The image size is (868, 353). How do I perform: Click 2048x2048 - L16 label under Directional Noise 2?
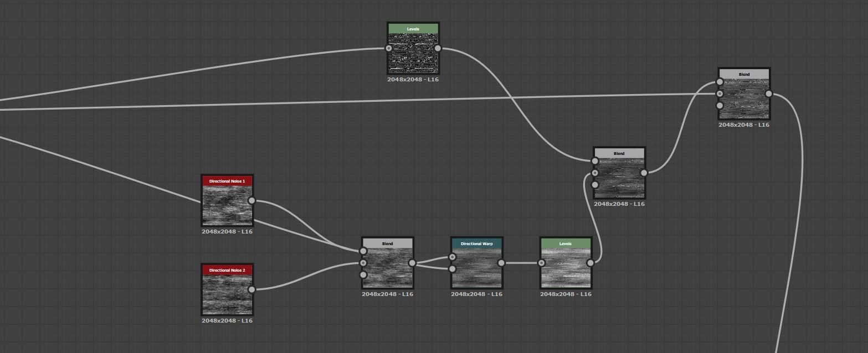pyautogui.click(x=227, y=320)
